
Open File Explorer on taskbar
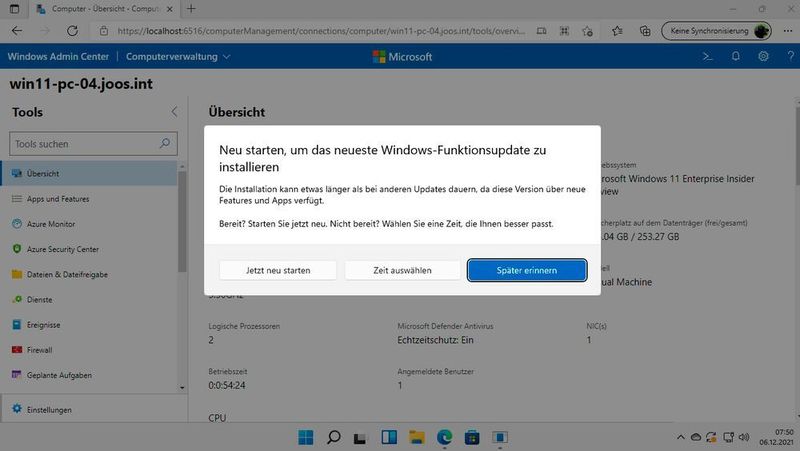point(416,437)
